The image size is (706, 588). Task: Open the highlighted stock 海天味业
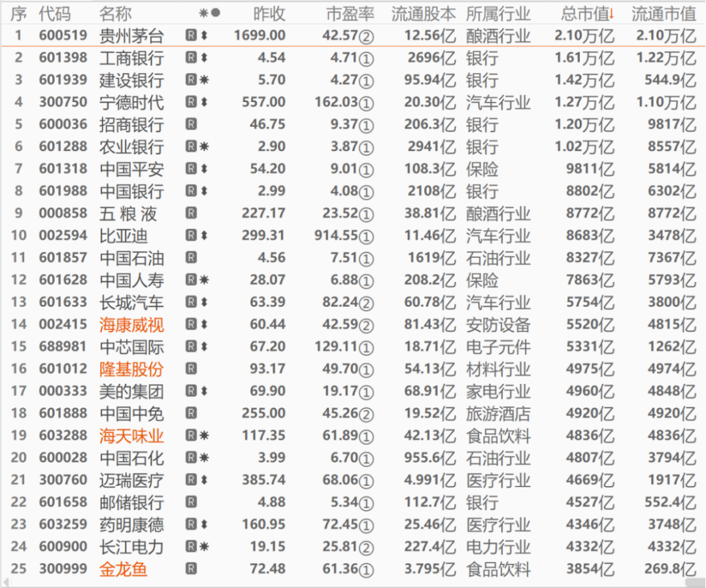(x=131, y=436)
